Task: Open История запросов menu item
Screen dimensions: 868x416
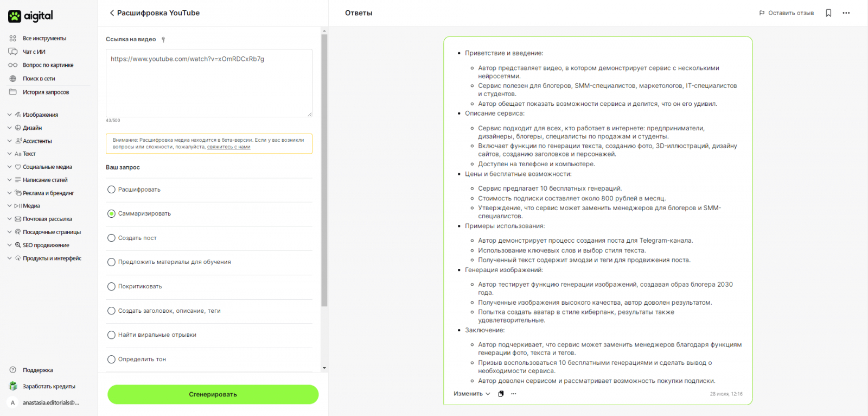Action: click(46, 92)
